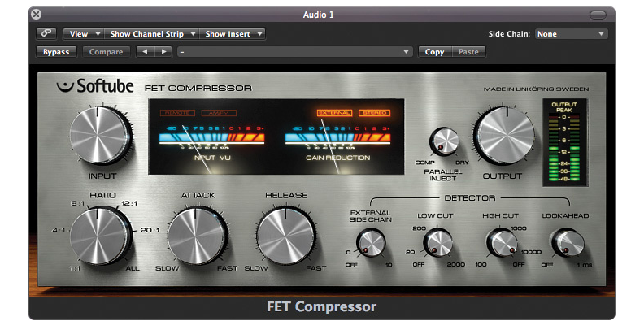Click the External Side Chain knob
This screenshot has width=644, height=325.
[x=371, y=243]
